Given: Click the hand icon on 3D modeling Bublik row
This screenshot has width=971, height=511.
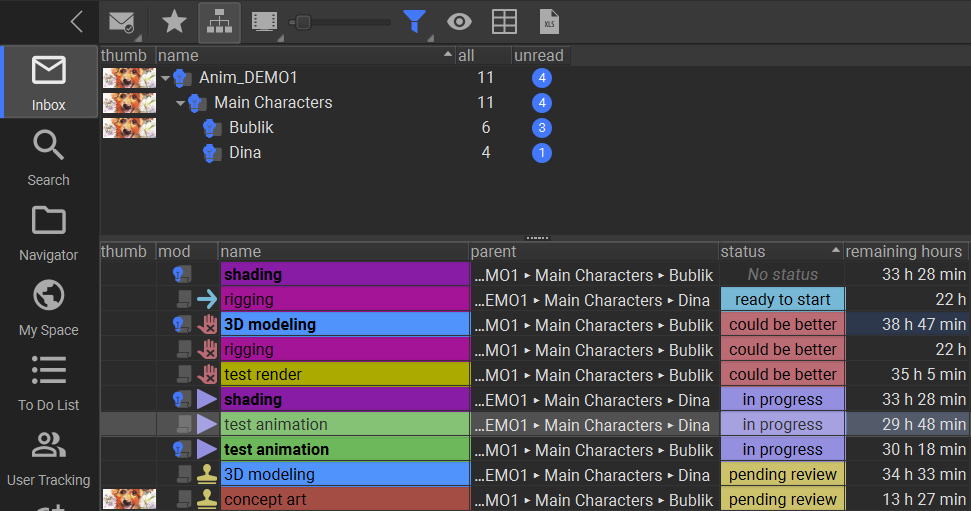Looking at the screenshot, I should (x=207, y=325).
